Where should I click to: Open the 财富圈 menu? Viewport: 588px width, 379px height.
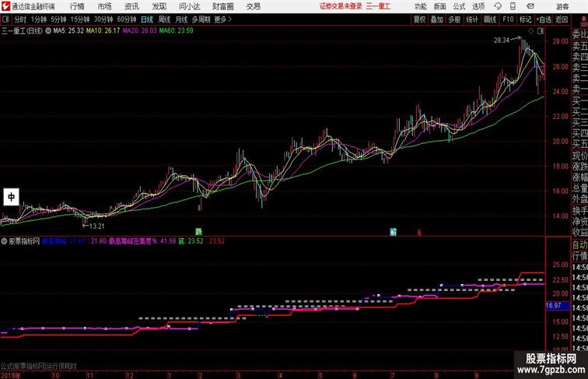[222, 6]
